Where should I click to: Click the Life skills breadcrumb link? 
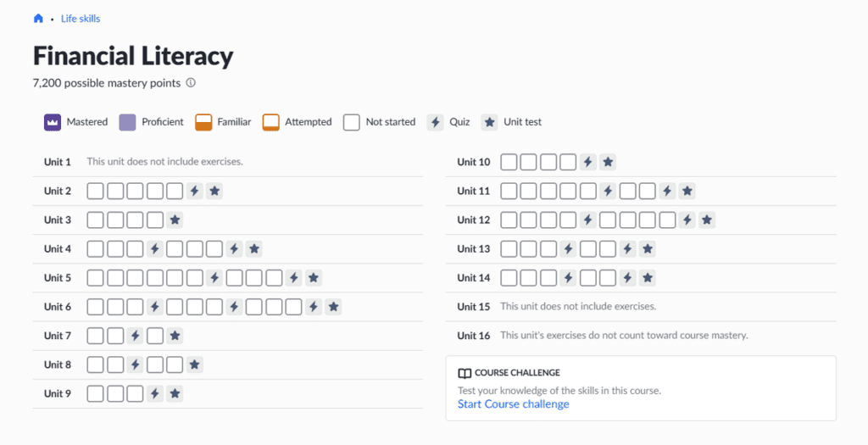pyautogui.click(x=81, y=19)
